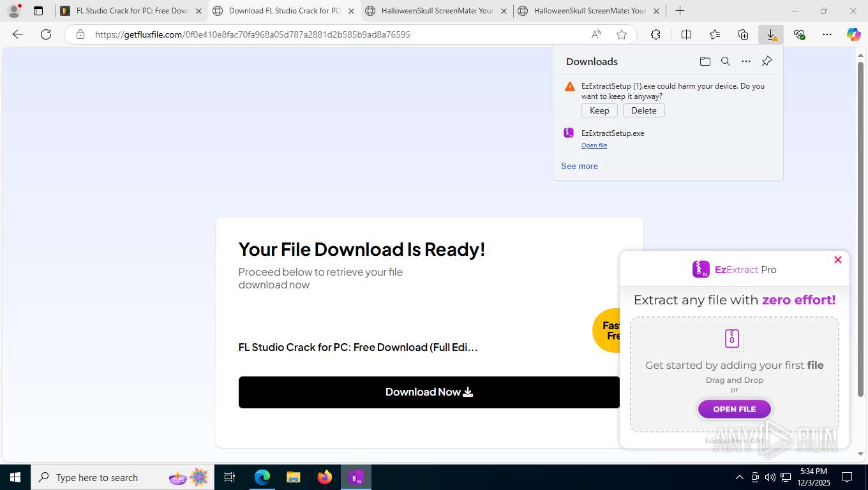
Task: Open the Favorites list icon
Action: pos(715,34)
